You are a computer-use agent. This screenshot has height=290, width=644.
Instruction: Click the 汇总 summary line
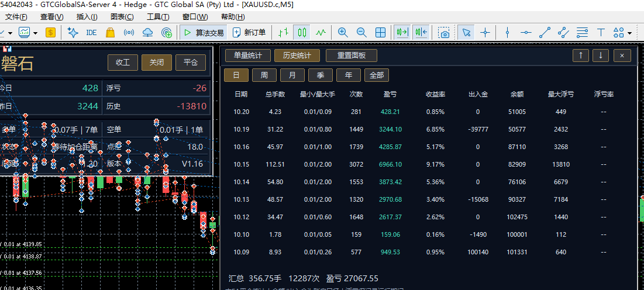[303, 278]
